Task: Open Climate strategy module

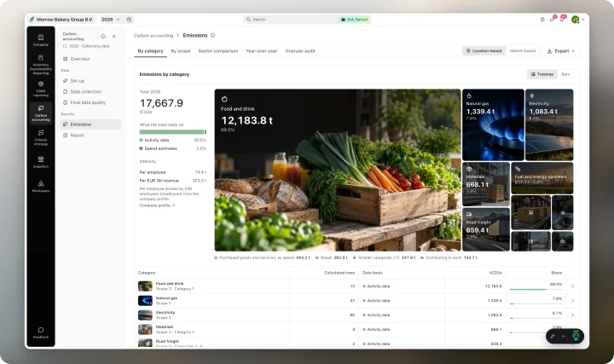Action: pos(41,137)
